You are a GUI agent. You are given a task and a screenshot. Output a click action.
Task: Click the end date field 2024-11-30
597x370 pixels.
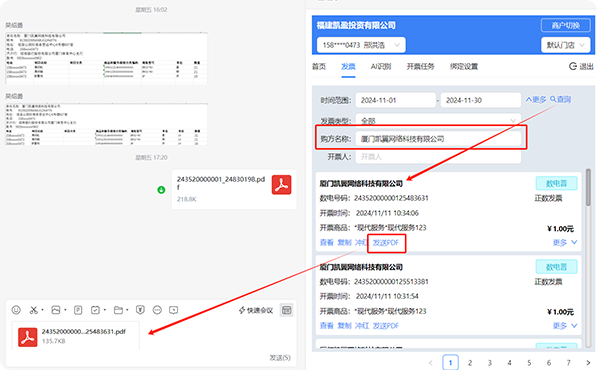point(481,100)
